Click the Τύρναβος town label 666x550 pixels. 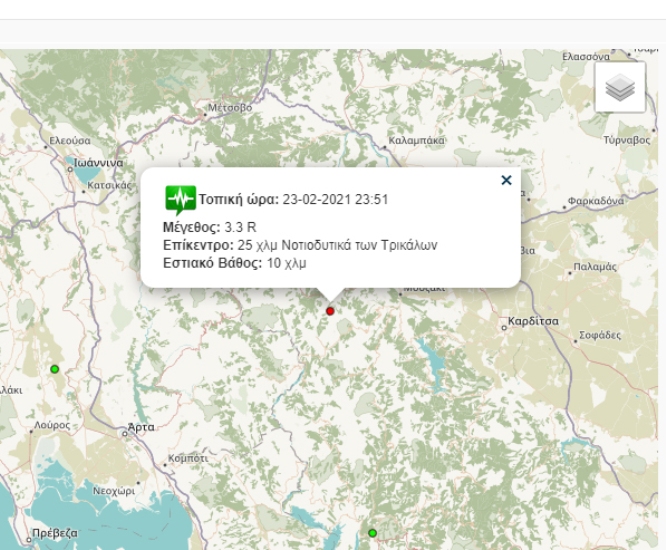[627, 141]
